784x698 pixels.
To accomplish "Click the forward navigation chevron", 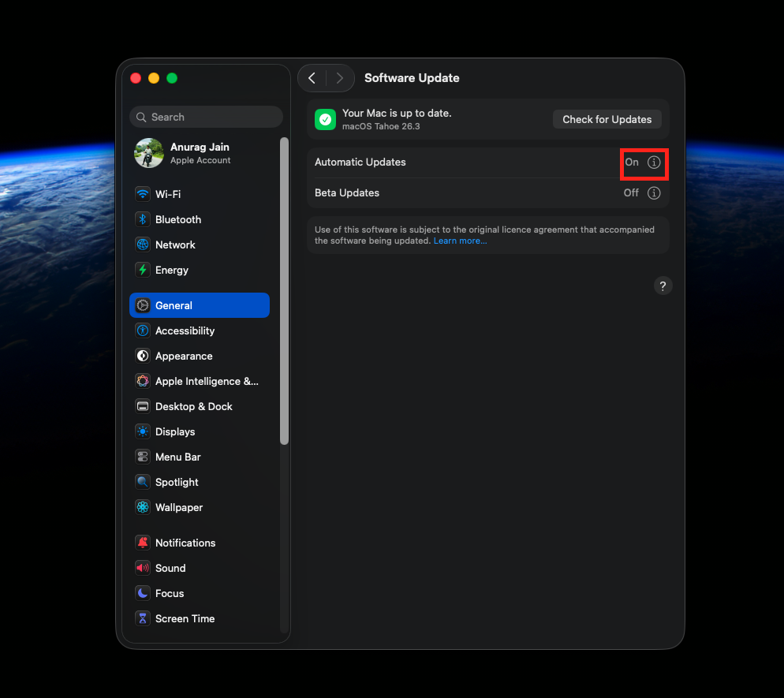I will point(340,78).
